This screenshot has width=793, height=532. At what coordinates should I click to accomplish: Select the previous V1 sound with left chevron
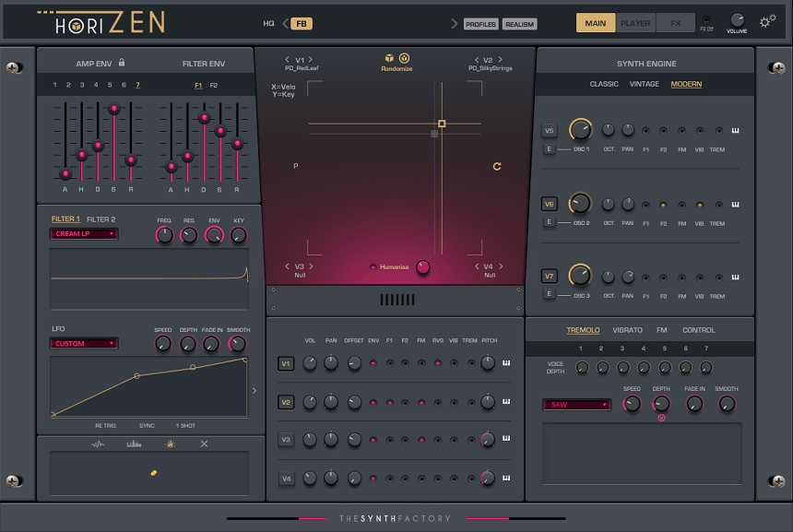288,59
